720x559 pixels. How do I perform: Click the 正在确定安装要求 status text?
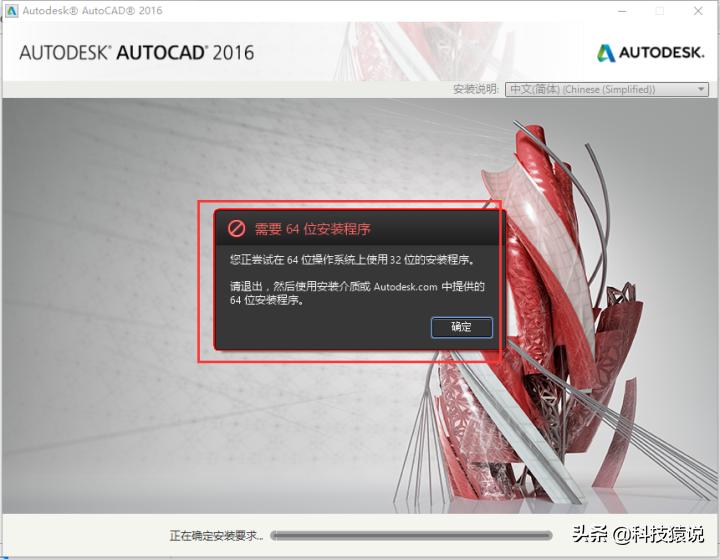(217, 536)
